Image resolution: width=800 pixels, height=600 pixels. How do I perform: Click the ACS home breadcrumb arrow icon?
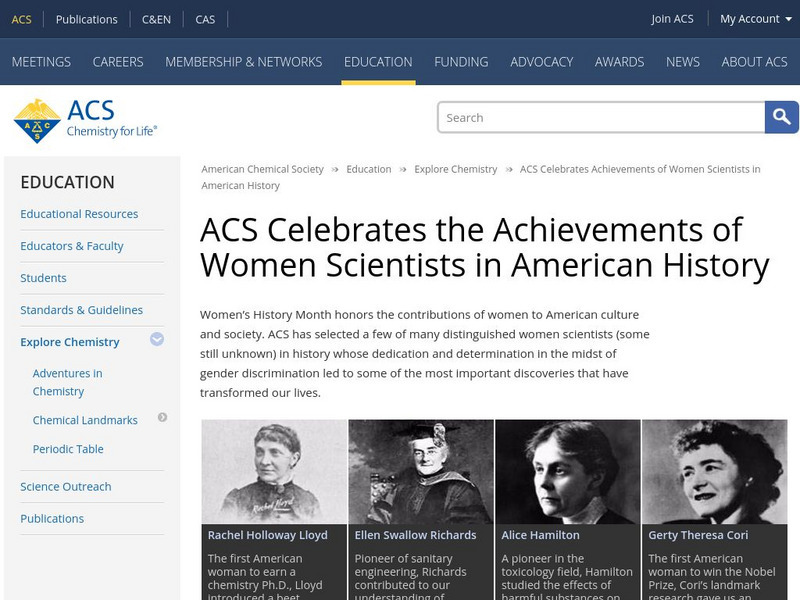tap(336, 169)
